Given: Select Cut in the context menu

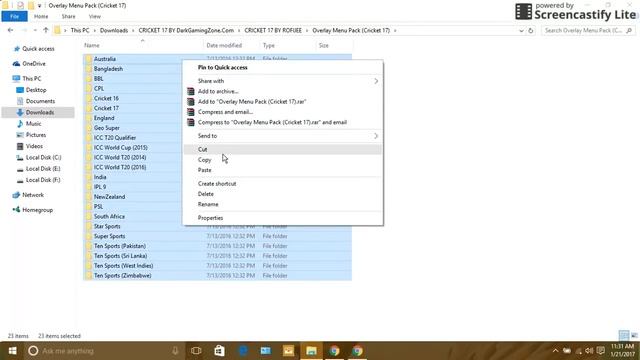Looking at the screenshot, I should click(283, 149).
